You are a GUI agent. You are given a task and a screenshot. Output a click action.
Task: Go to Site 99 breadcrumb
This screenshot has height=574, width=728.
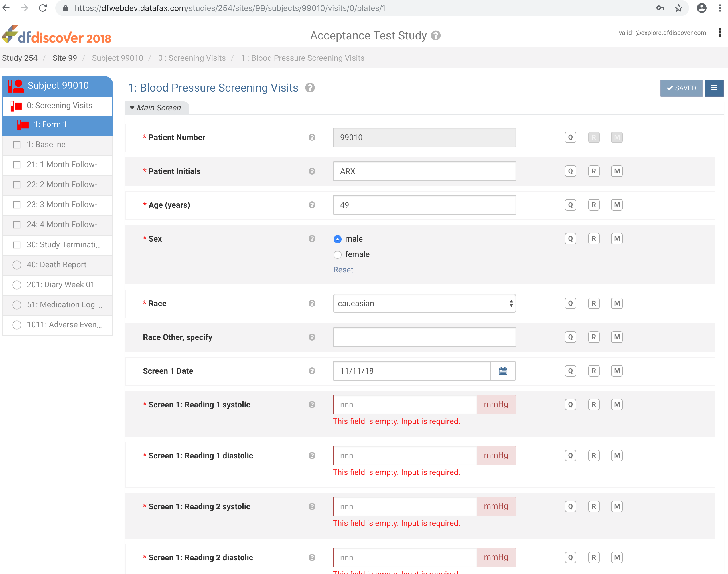click(x=65, y=58)
